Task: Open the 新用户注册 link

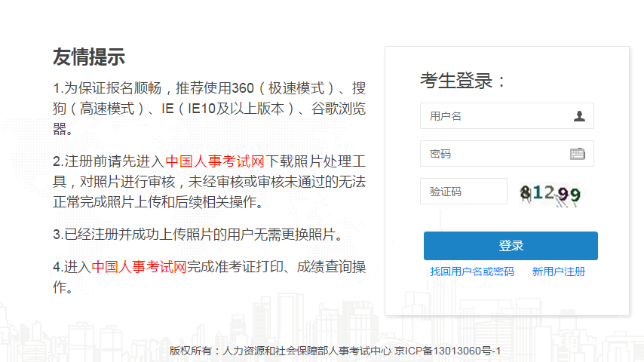Action: 558,271
